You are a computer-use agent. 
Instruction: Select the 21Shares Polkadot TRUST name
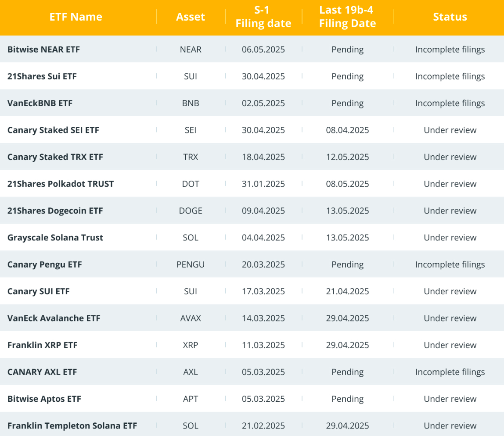[x=61, y=184]
